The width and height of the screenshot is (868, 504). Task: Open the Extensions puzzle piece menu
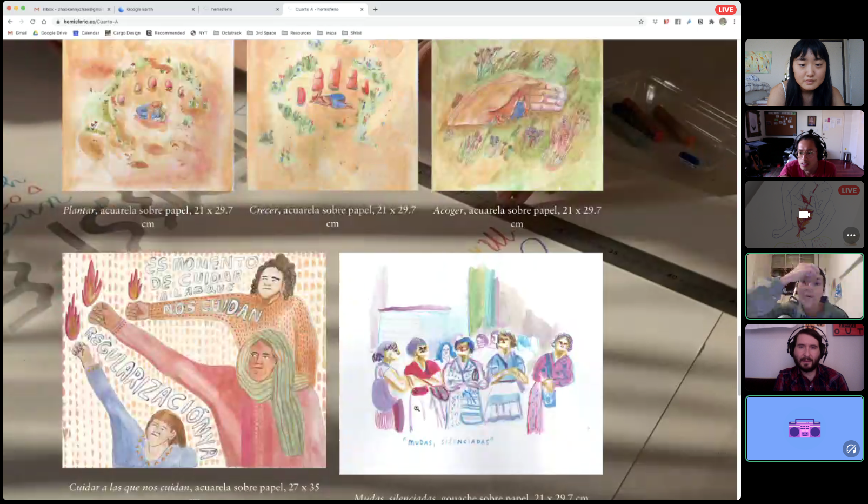click(x=711, y=22)
